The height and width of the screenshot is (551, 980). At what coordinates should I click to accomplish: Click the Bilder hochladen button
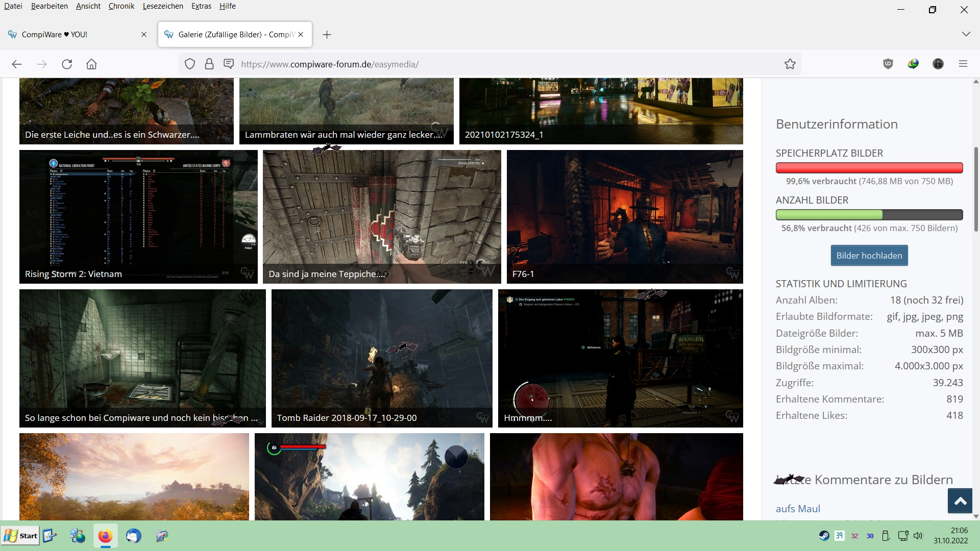(869, 256)
